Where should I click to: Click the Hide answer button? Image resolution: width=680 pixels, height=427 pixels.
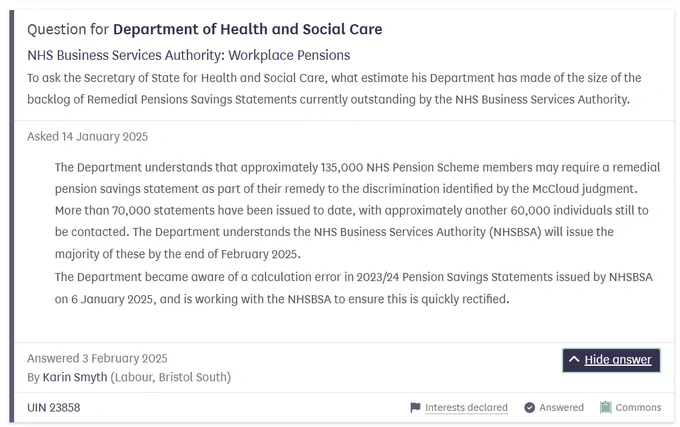click(x=611, y=360)
